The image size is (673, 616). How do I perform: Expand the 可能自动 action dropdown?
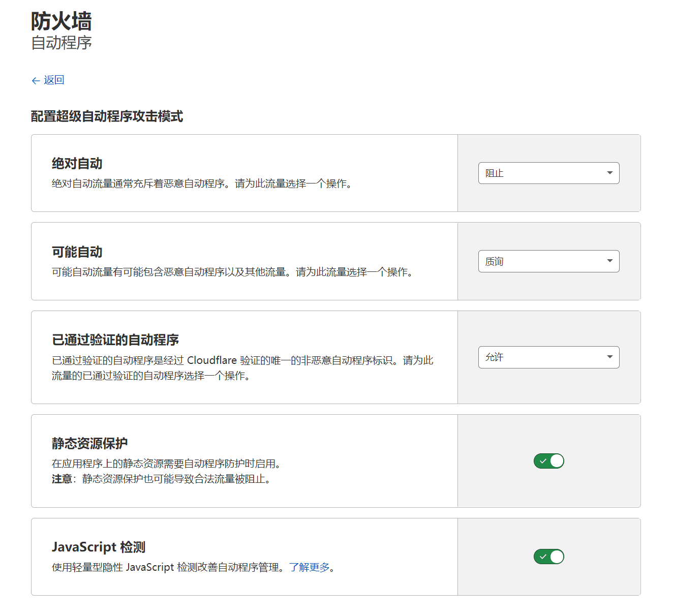tap(548, 261)
